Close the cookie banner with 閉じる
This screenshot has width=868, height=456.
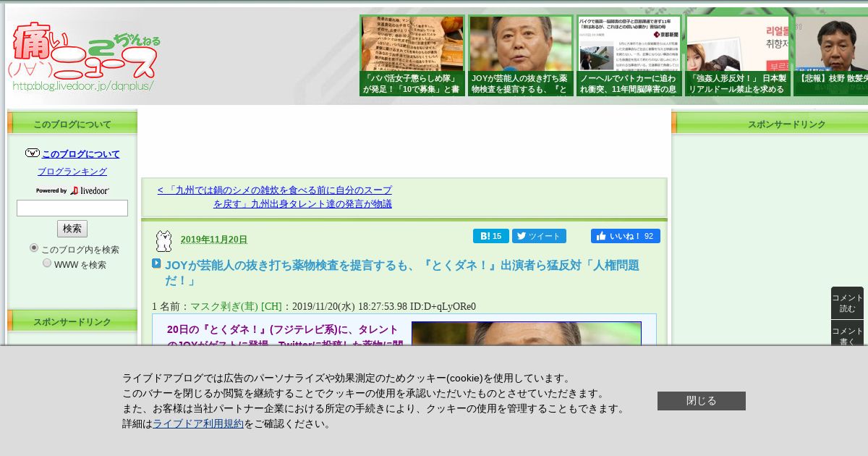click(x=702, y=401)
